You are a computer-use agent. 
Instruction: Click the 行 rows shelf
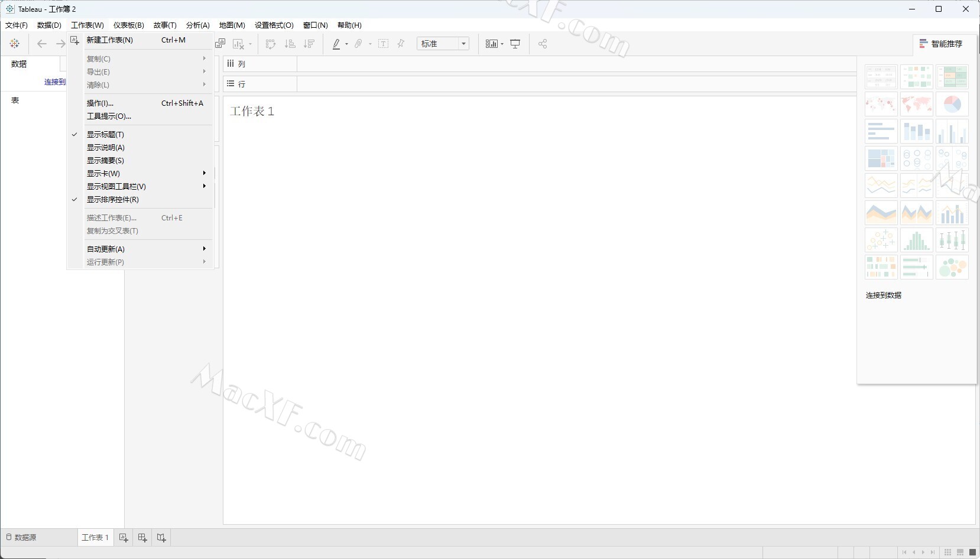[540, 84]
